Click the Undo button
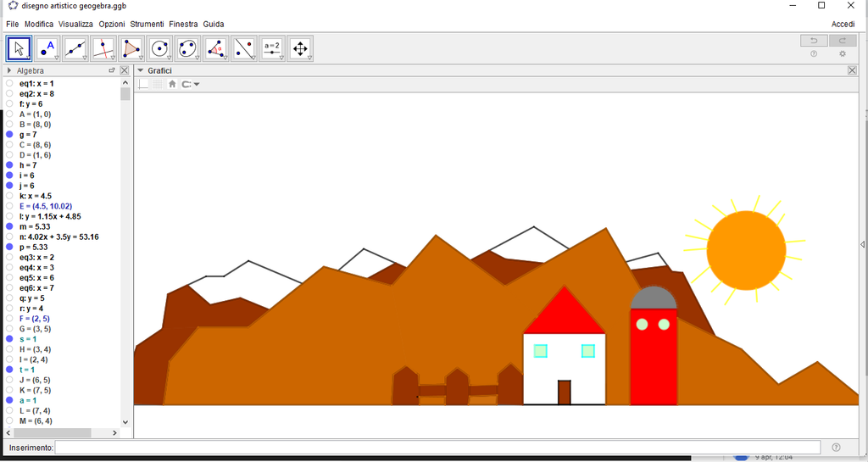Image resolution: width=868 pixels, height=462 pixels. point(814,41)
